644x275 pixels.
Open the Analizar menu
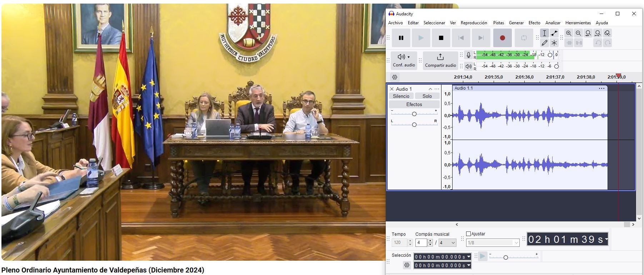point(553,23)
